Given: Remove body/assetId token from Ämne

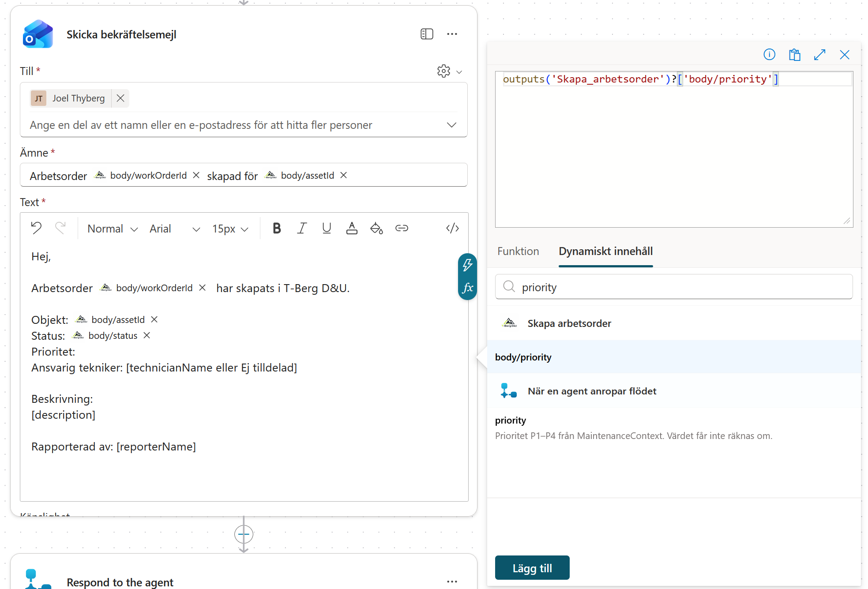Looking at the screenshot, I should tap(344, 175).
